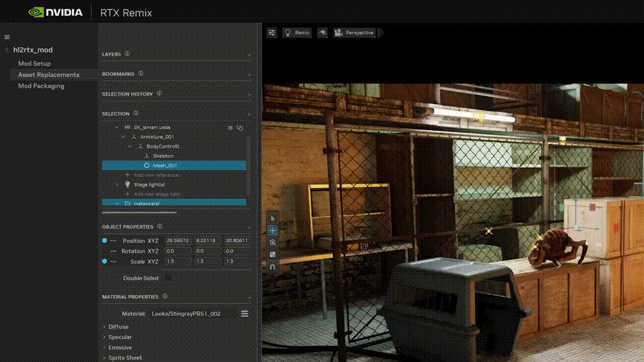The width and height of the screenshot is (644, 362).
Task: Click the Selection tree vertical scrollbar
Action: click(248, 166)
